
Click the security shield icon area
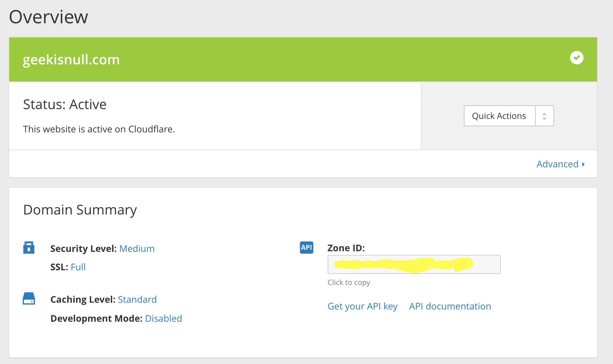[29, 248]
